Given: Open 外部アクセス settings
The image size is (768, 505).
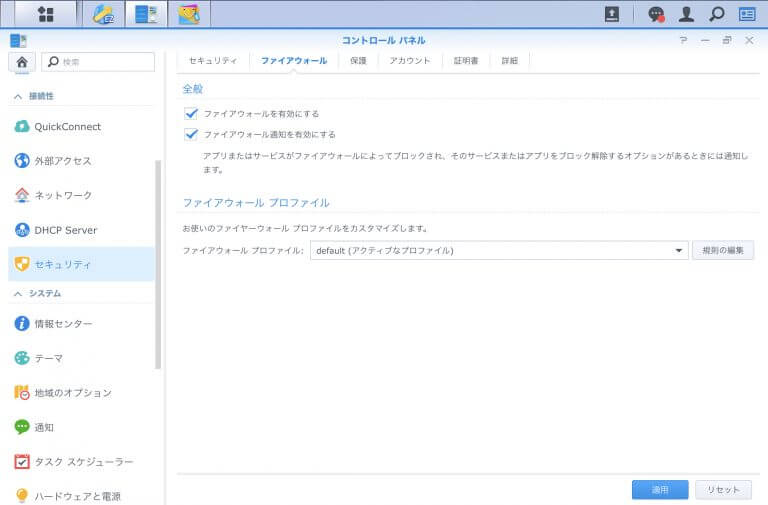Looking at the screenshot, I should coord(81,161).
